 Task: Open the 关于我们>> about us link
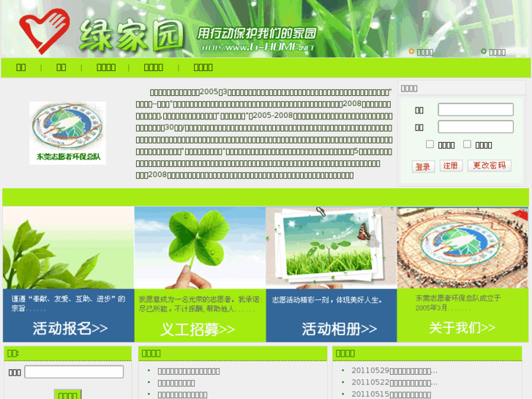tap(462, 328)
